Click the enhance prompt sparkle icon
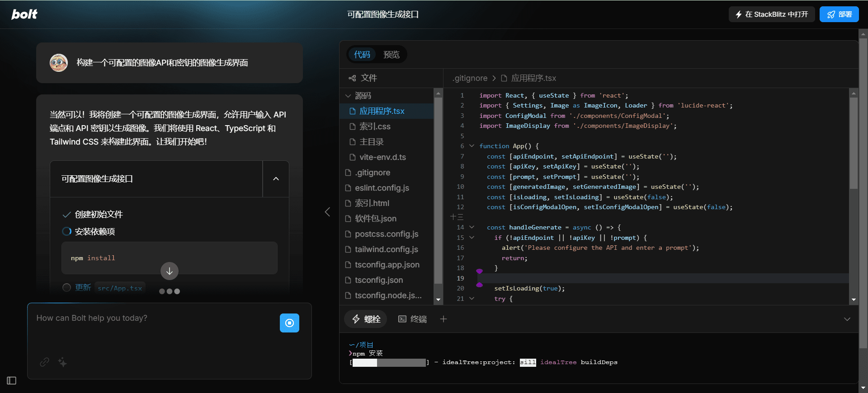This screenshot has width=868, height=393. pos(62,362)
